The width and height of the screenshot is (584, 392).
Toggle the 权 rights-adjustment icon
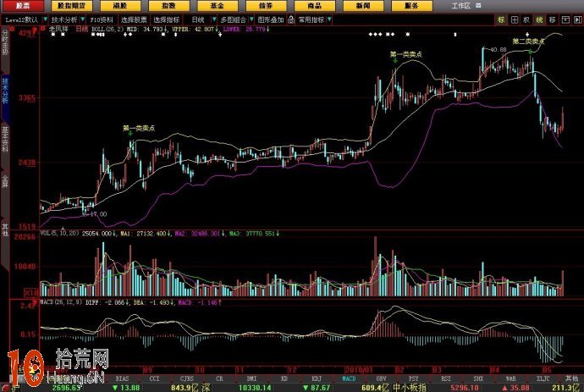(526, 19)
